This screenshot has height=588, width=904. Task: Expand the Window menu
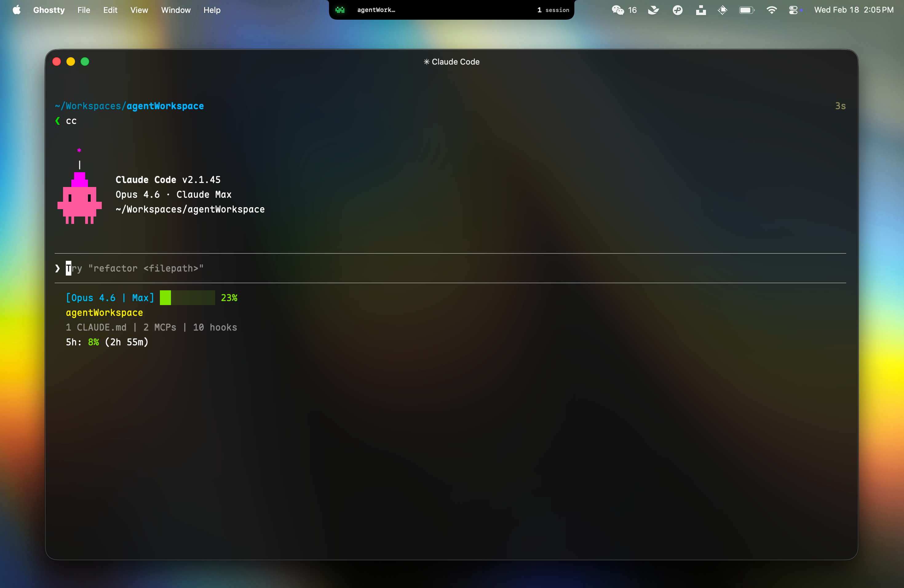pyautogui.click(x=176, y=10)
